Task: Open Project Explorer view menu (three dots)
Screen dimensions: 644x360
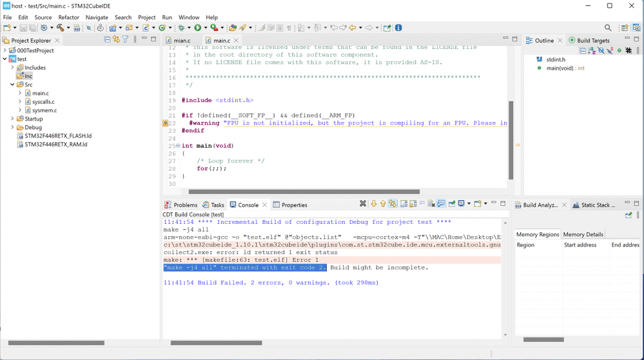Action: click(x=135, y=39)
